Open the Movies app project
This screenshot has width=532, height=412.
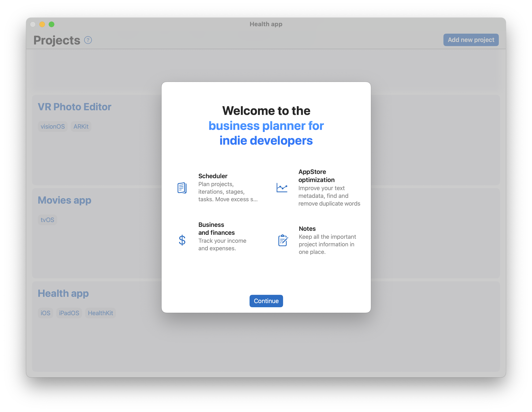[x=64, y=200]
